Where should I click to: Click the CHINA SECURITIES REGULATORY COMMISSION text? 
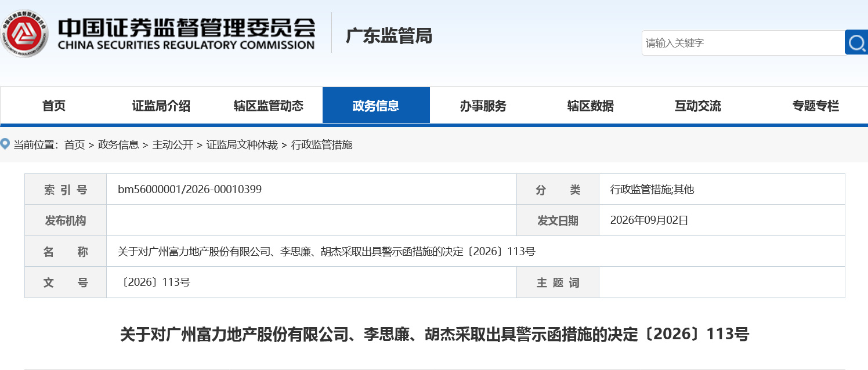[x=186, y=45]
